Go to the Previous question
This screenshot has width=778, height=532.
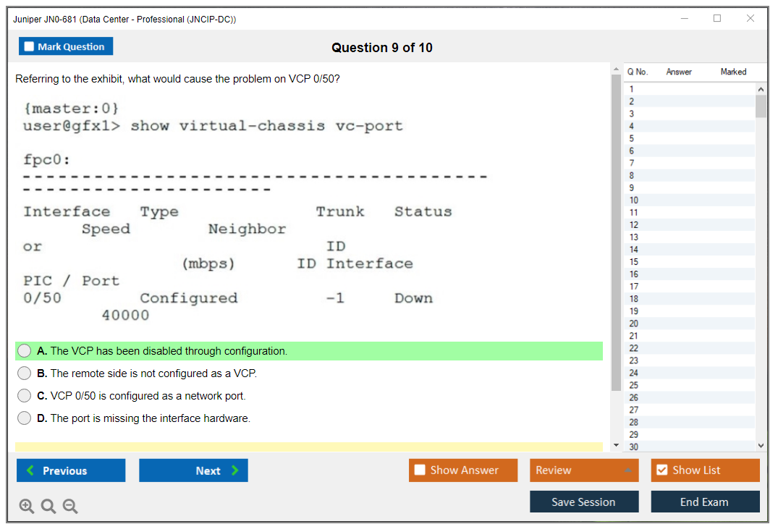click(x=71, y=470)
